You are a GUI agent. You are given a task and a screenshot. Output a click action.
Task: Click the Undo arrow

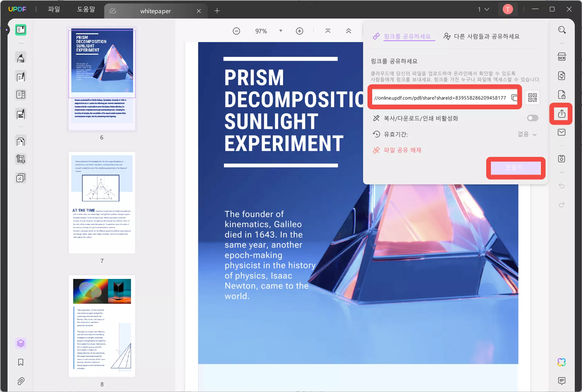[562, 186]
